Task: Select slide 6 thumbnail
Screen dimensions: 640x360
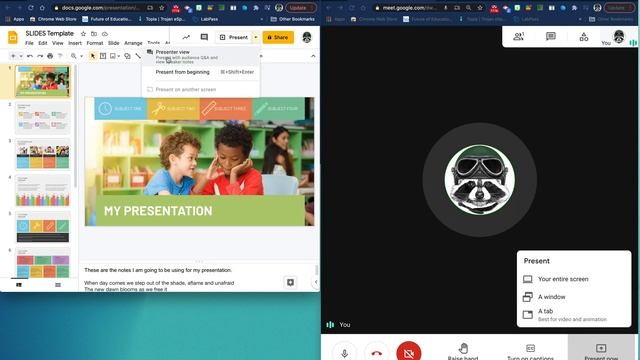Action: pos(42,262)
